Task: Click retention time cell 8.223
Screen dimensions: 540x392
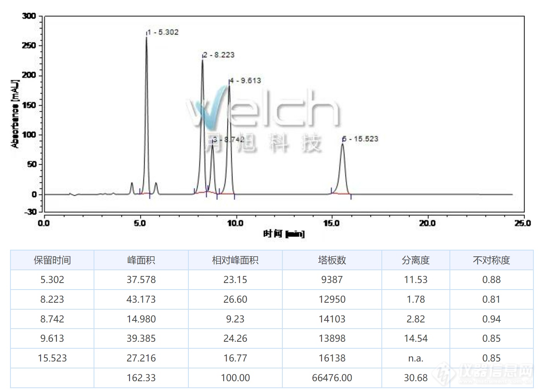Action: pyautogui.click(x=52, y=299)
